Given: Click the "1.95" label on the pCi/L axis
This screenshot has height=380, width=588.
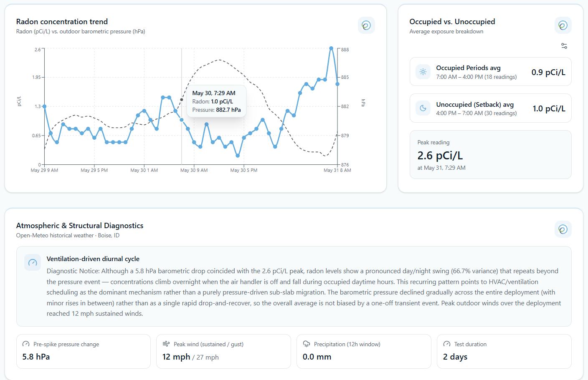Looking at the screenshot, I should [x=37, y=77].
